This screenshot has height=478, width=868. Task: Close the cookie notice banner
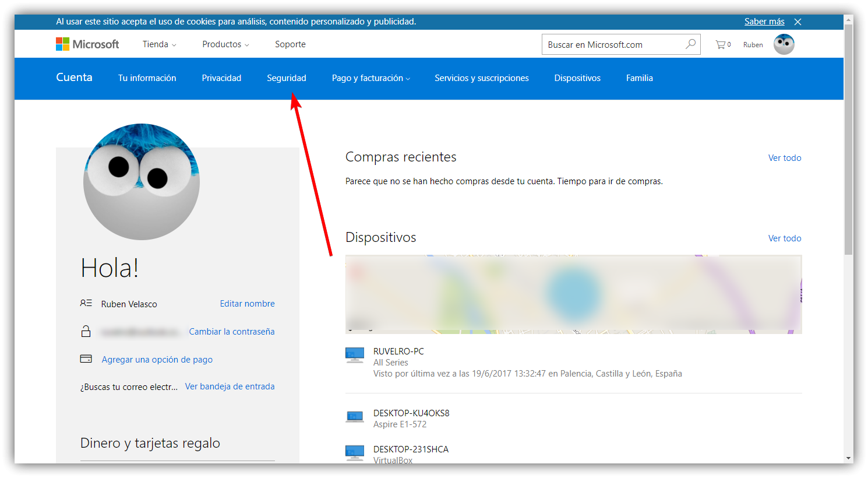798,22
